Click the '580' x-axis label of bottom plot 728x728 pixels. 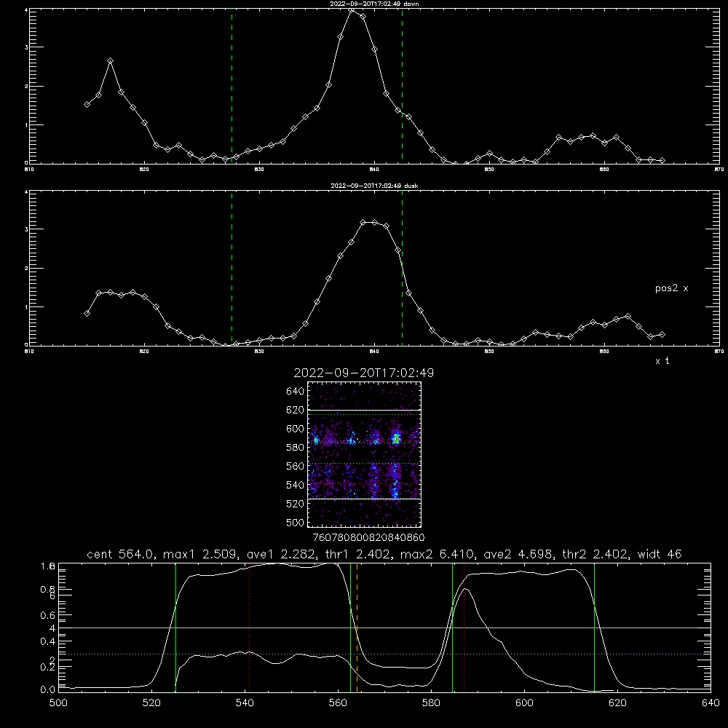pos(431,703)
